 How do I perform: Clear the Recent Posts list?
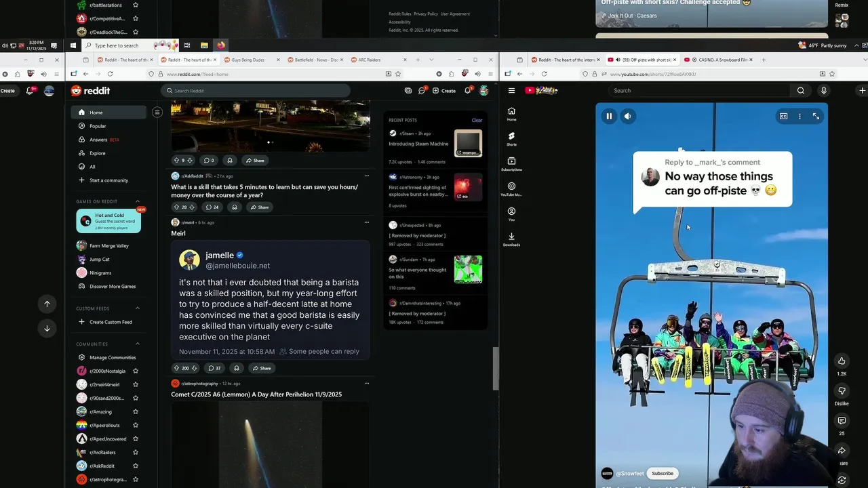click(x=477, y=120)
